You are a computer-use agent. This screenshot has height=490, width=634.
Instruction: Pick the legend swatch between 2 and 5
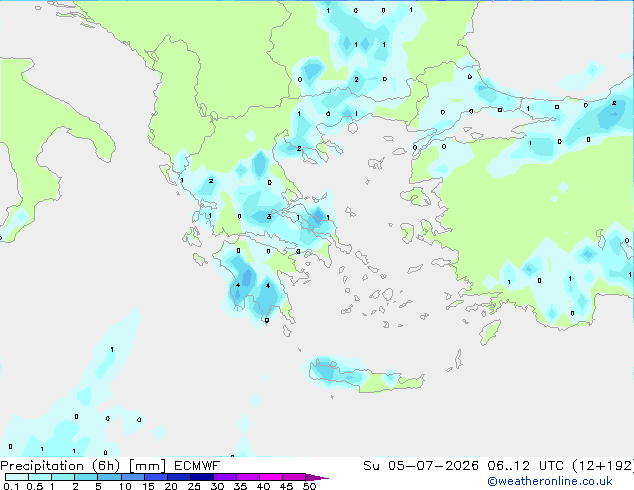[x=86, y=477]
